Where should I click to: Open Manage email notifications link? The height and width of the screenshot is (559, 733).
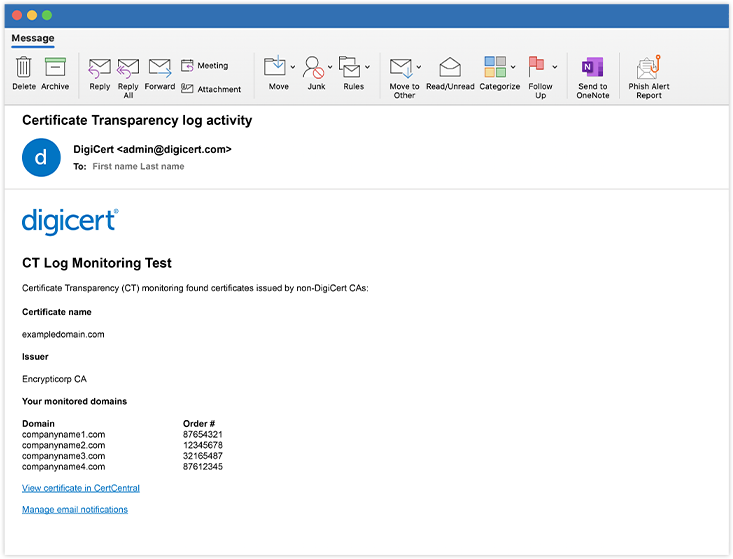coord(75,509)
